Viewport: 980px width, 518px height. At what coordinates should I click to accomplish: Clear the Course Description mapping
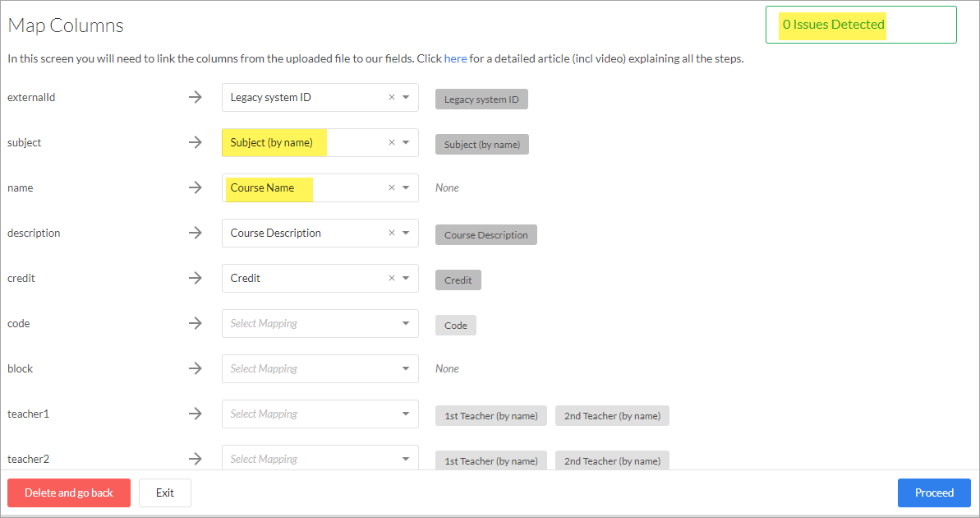pyautogui.click(x=392, y=233)
